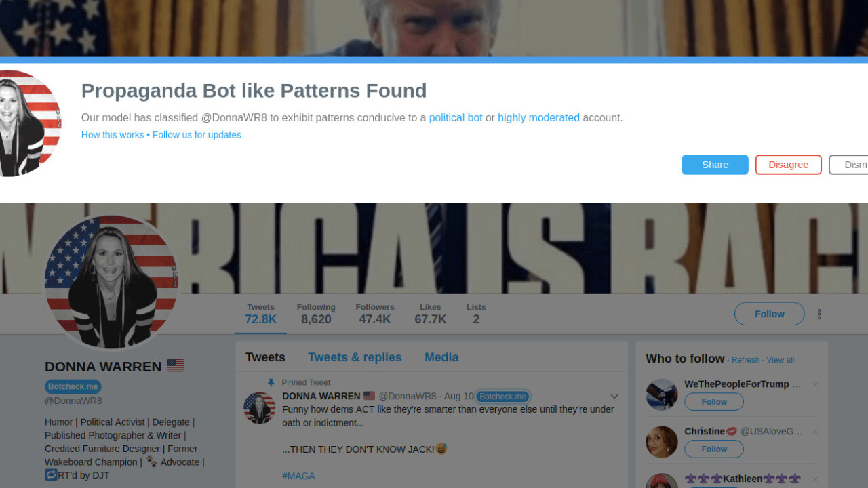Expand the pinned tweet's chevron menu
The height and width of the screenshot is (488, 868).
coord(614,396)
